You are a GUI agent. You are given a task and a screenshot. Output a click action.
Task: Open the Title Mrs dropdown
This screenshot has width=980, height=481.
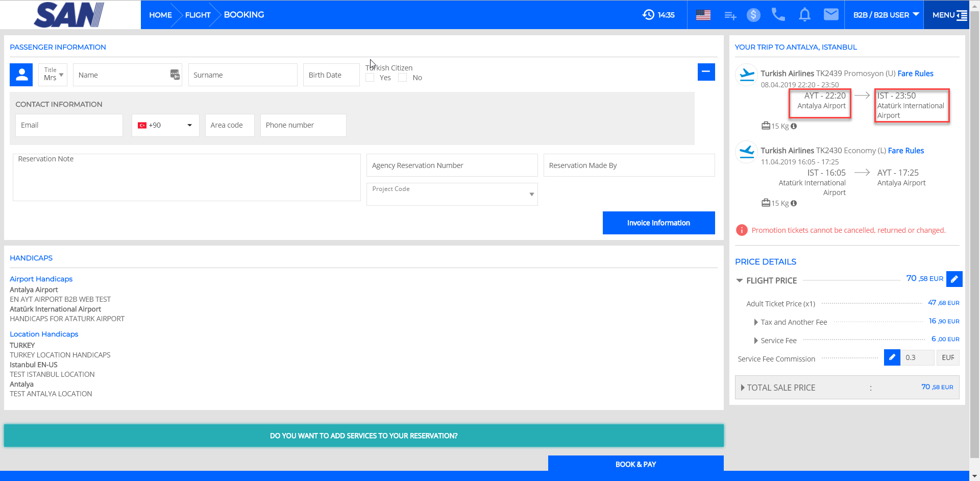click(53, 75)
